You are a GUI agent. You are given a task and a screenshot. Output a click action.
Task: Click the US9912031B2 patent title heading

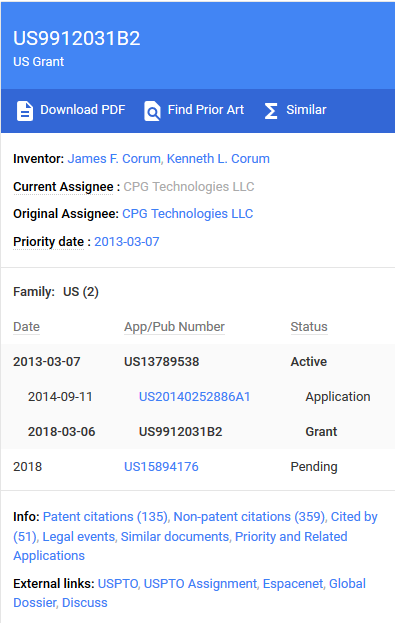click(77, 38)
